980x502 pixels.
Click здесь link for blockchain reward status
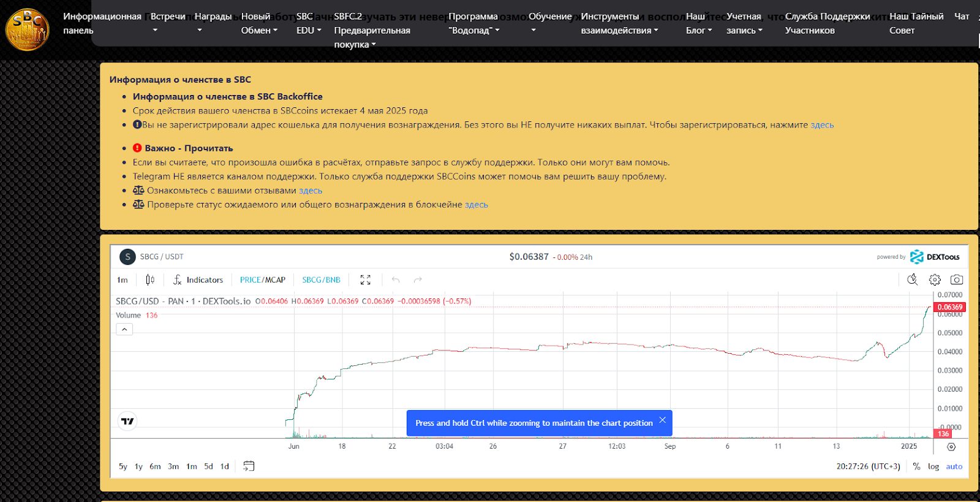(x=477, y=205)
